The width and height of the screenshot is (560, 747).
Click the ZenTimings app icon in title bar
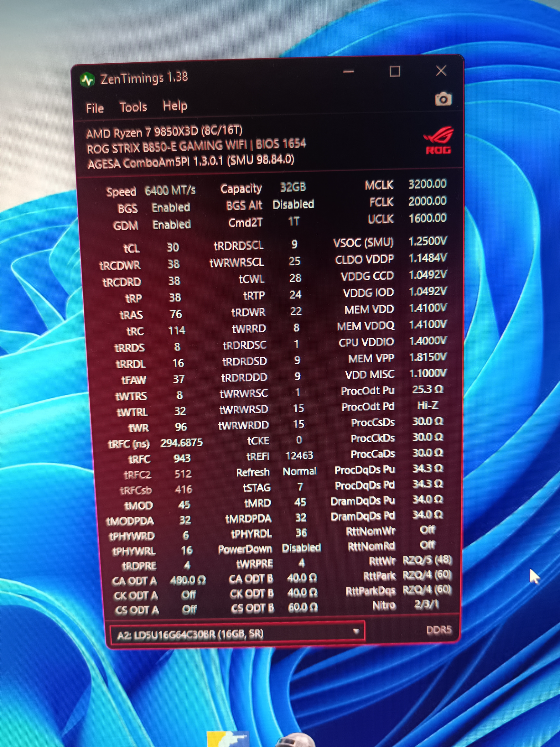point(87,80)
